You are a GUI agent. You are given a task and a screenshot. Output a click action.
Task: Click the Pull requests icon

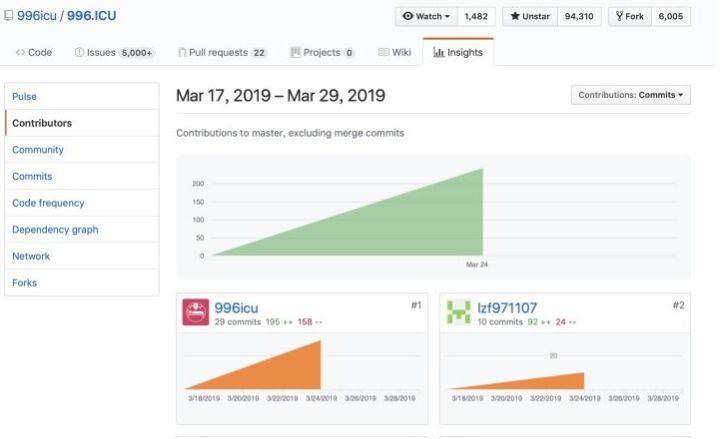pos(182,52)
